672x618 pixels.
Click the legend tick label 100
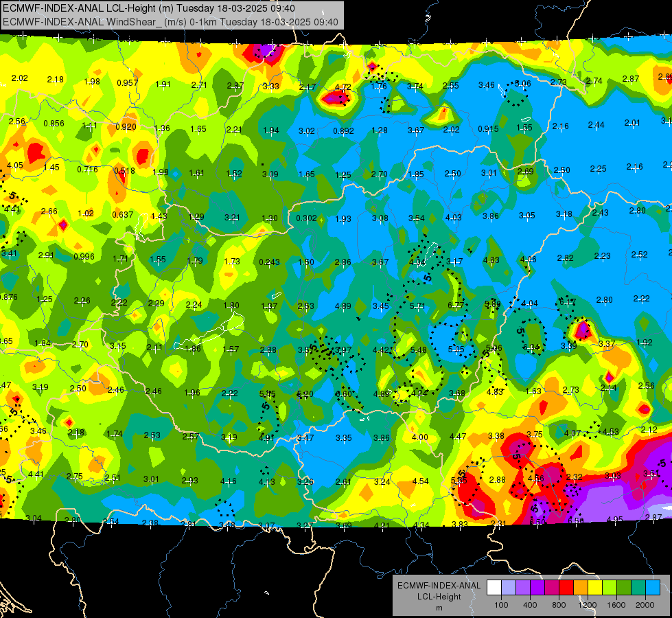pyautogui.click(x=501, y=605)
